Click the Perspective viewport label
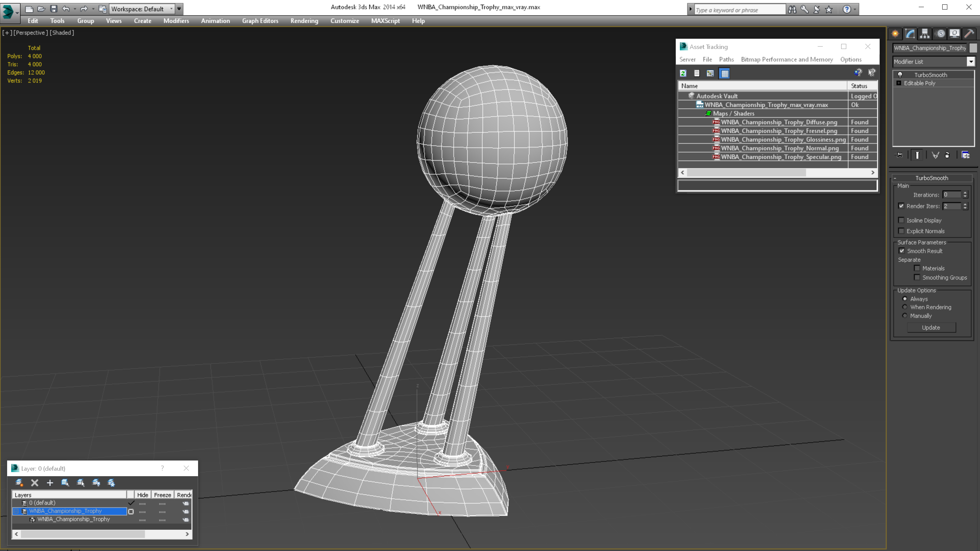Viewport: 980px width, 551px height. tap(30, 33)
